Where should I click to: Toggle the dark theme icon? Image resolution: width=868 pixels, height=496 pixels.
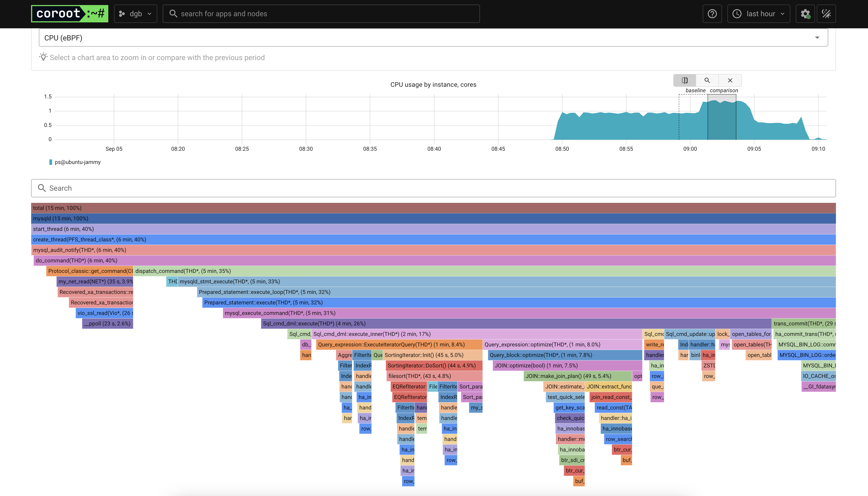click(826, 14)
